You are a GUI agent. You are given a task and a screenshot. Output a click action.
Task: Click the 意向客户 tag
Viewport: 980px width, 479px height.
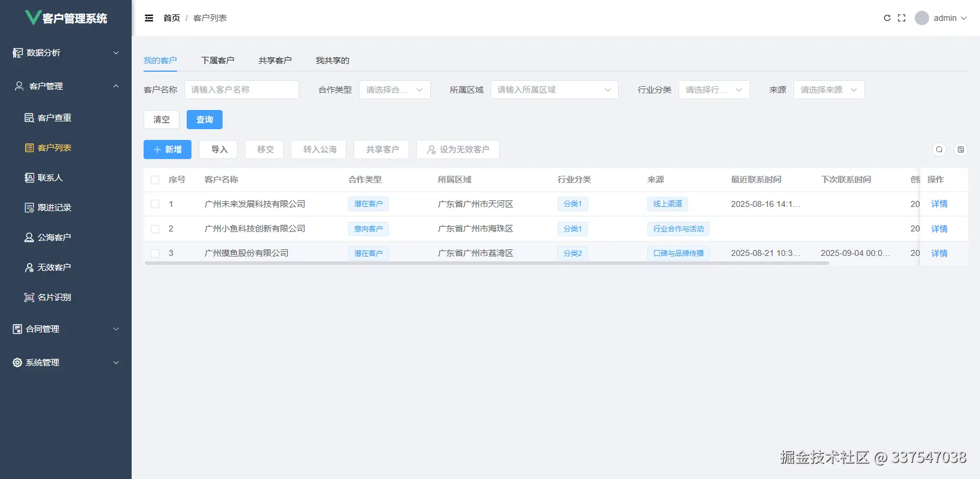(x=369, y=229)
